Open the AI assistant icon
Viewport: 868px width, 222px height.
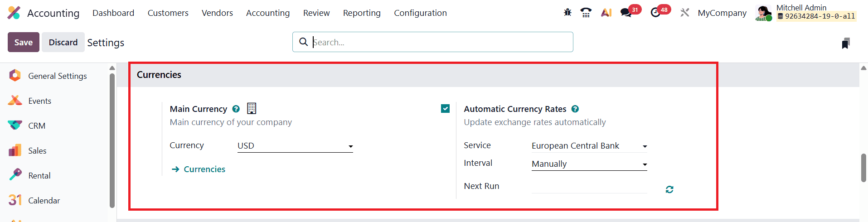pyautogui.click(x=606, y=13)
